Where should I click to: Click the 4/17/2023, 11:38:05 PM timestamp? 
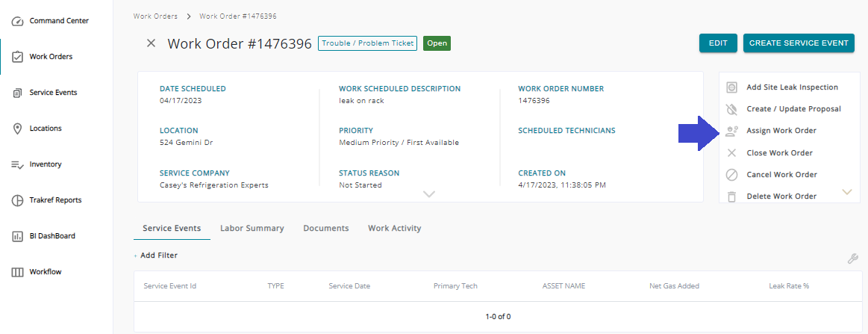[x=562, y=185]
